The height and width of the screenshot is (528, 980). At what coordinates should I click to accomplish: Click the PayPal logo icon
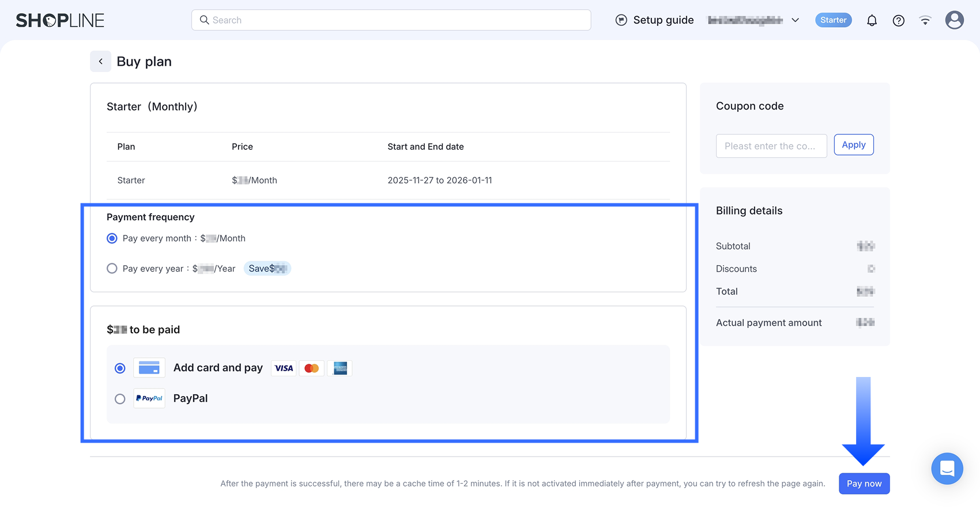click(x=149, y=398)
